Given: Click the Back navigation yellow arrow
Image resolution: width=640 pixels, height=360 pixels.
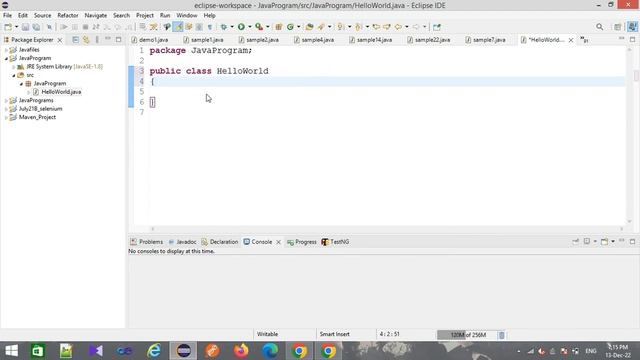Looking at the screenshot, I should (x=398, y=27).
